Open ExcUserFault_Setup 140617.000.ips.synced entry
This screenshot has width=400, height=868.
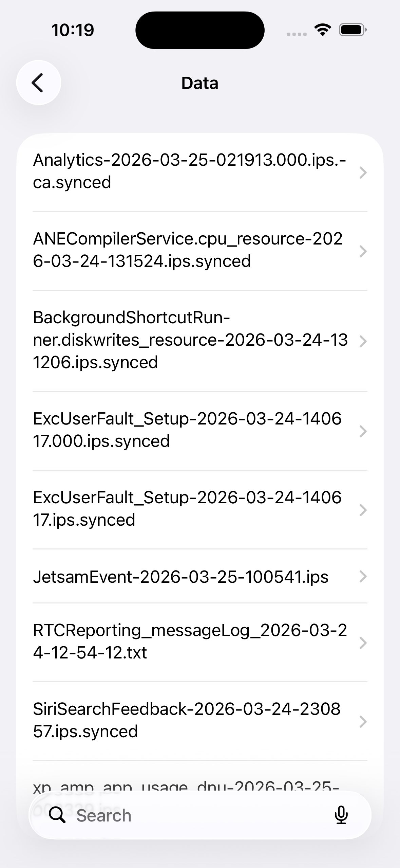click(x=190, y=430)
